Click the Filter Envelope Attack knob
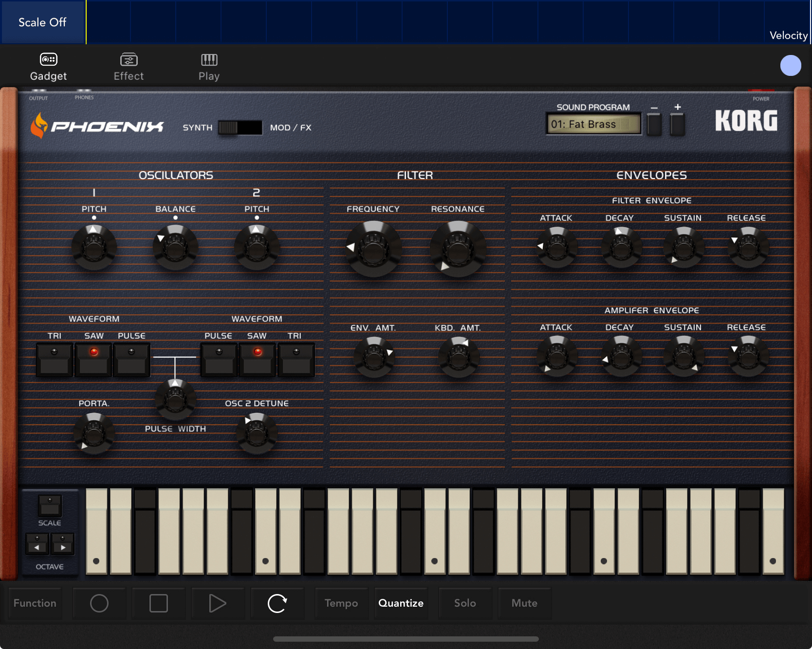812x649 pixels. point(557,248)
